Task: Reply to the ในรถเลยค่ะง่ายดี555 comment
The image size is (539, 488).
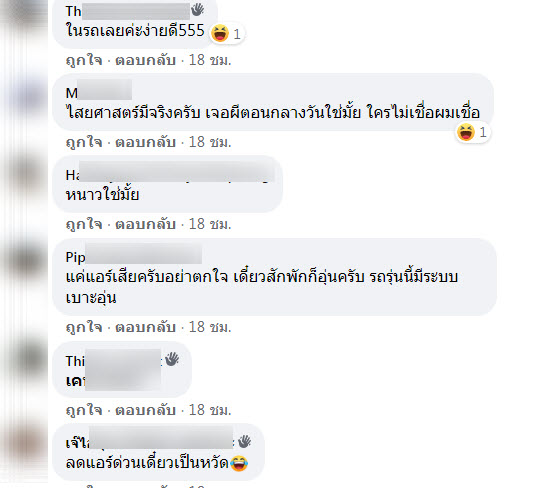Action: [x=145, y=60]
